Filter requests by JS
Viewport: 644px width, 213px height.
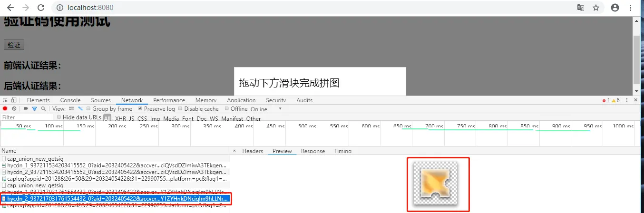pos(132,118)
